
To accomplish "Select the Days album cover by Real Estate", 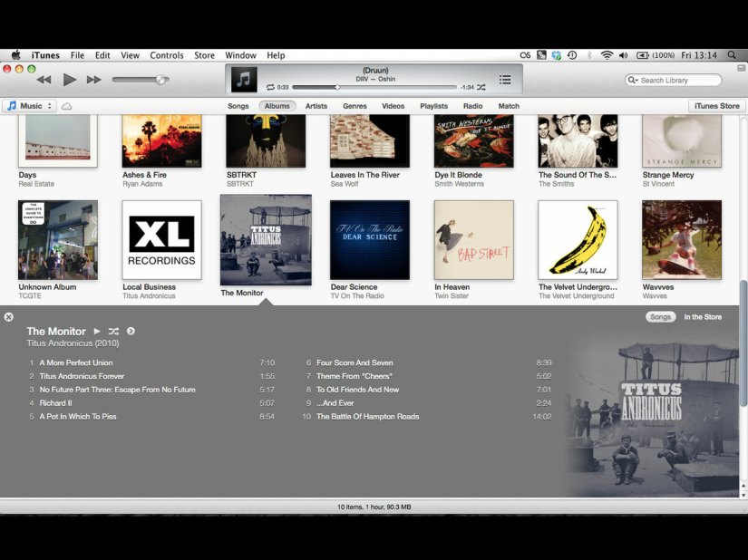I will [x=58, y=141].
